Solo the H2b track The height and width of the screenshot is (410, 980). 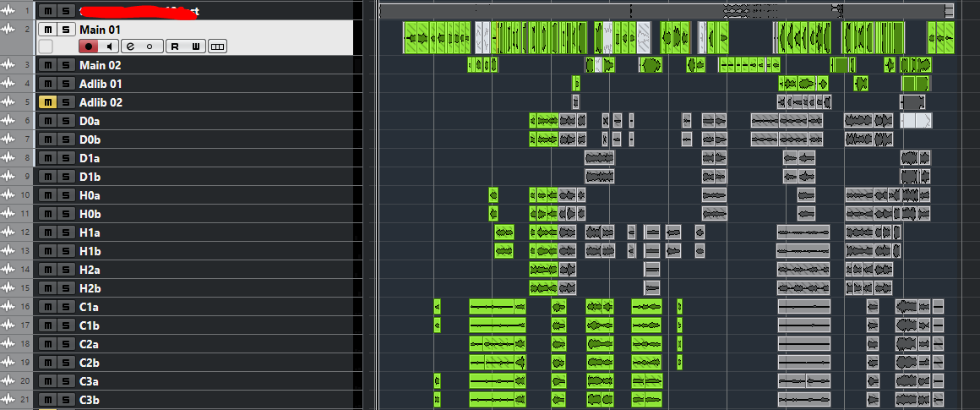[66, 288]
